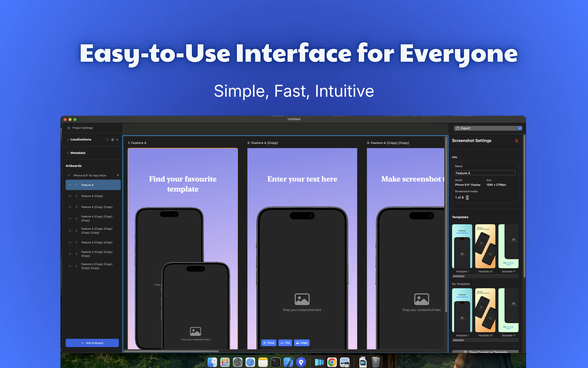This screenshot has height=368, width=588.
Task: Apply Template 10 from the Templates section
Action: coord(485,246)
